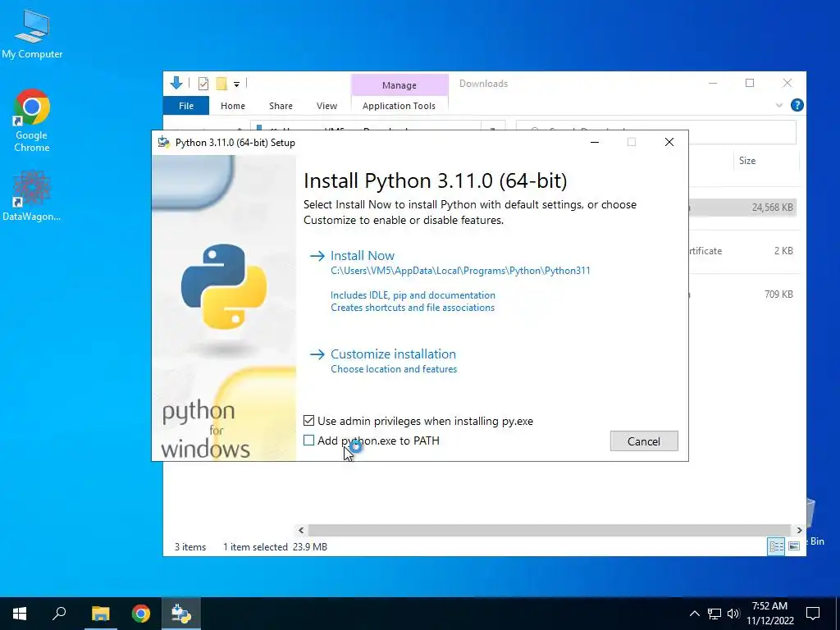Open DataWagon desktop shortcut
The image size is (840, 630).
pyautogui.click(x=32, y=195)
